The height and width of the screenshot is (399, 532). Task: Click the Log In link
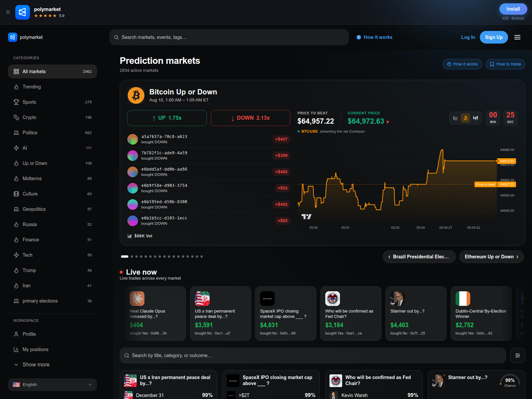[x=468, y=37]
